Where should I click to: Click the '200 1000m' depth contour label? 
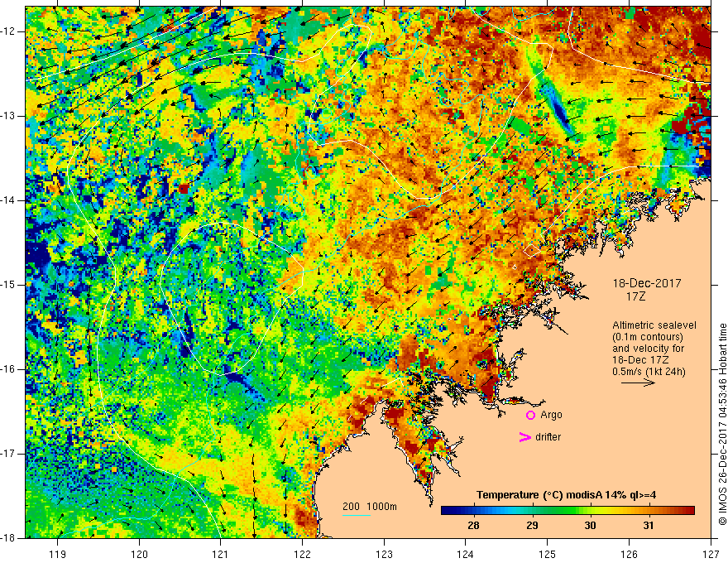pyautogui.click(x=370, y=507)
